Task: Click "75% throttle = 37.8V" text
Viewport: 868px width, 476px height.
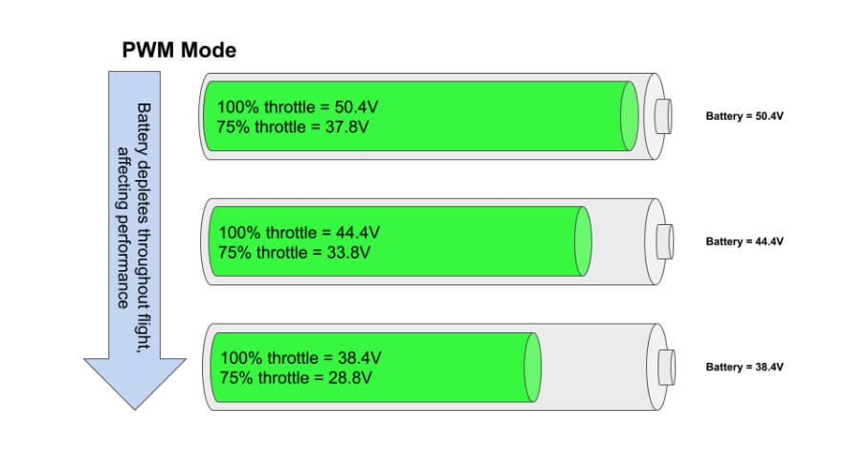Action: pos(293,126)
